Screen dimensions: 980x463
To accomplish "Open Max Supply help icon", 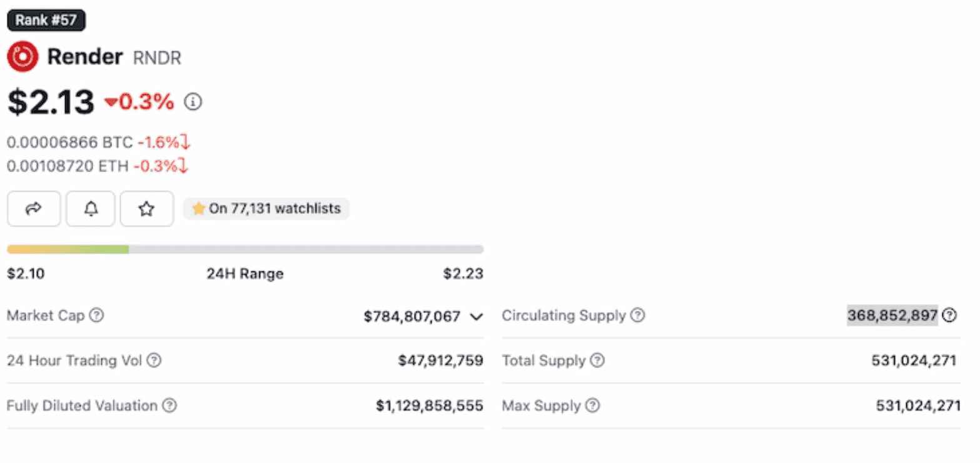I will pyautogui.click(x=592, y=405).
